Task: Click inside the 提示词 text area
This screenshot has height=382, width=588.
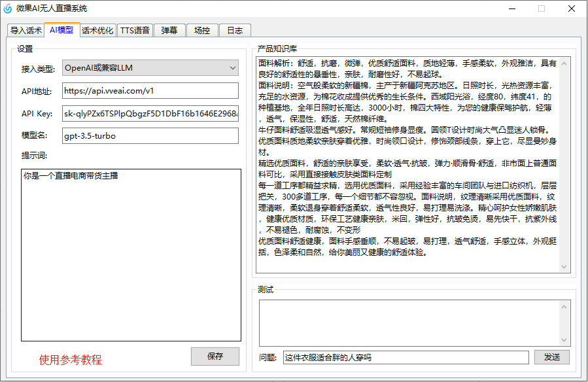Action: pyautogui.click(x=131, y=254)
